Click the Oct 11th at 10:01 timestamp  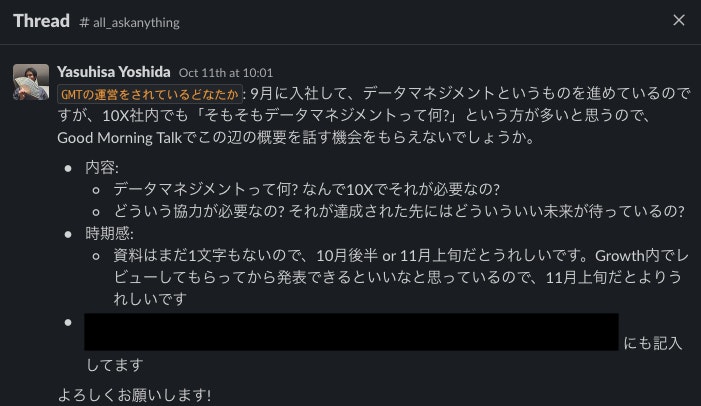click(225, 73)
